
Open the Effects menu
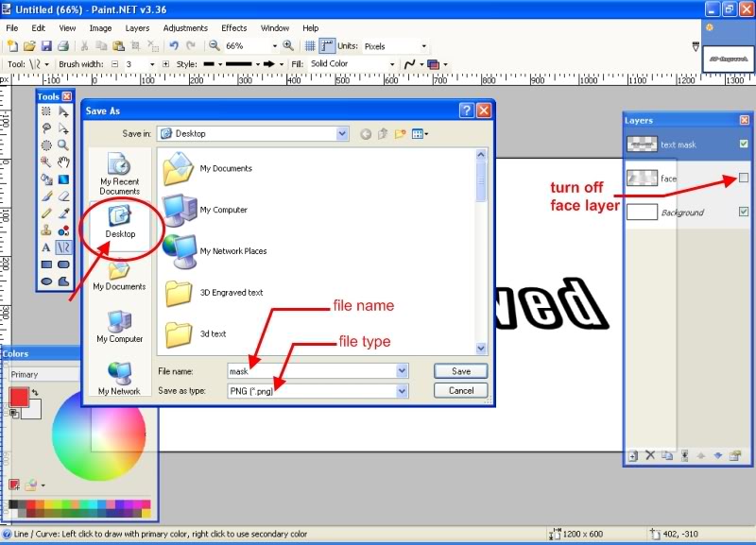233,28
